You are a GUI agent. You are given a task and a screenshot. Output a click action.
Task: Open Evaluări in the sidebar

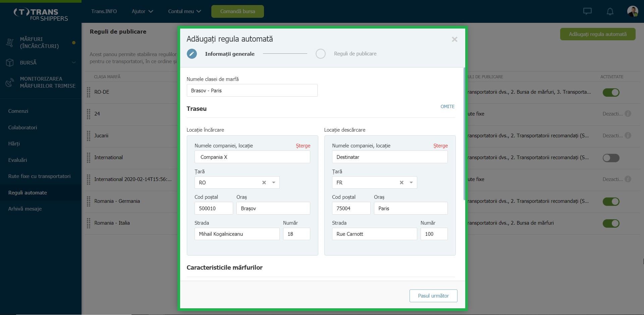17,160
